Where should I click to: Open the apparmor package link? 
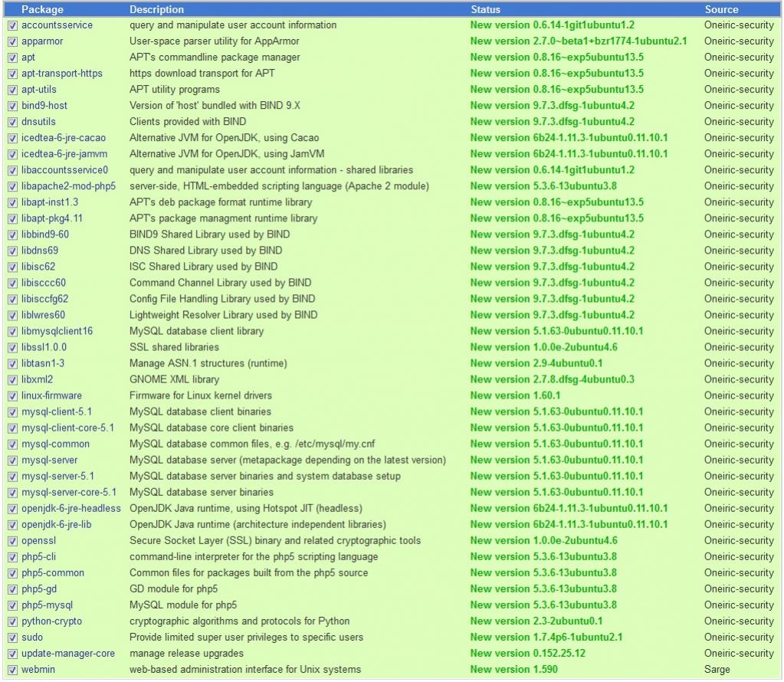42,41
